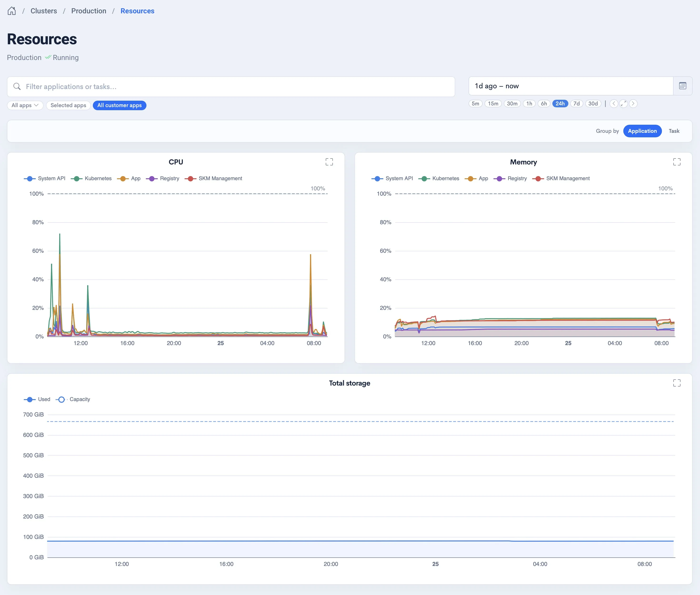Zoom out time range with expand arrows icon
This screenshot has height=595, width=700.
point(623,104)
